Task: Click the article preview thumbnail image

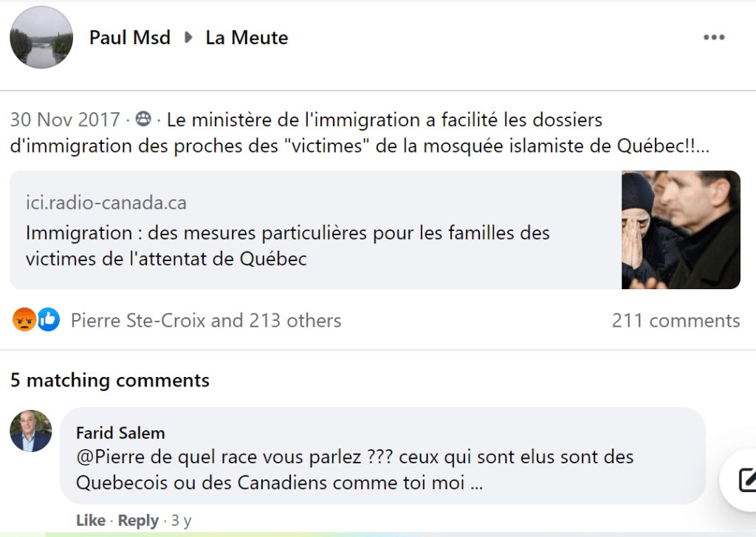Action: coord(681,229)
